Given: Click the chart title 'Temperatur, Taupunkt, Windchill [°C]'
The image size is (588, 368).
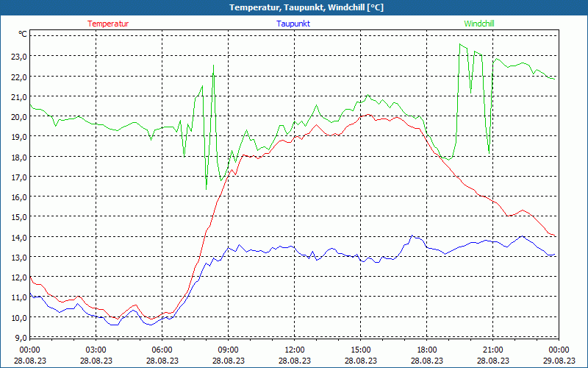Looking at the screenshot, I should click(x=306, y=7).
